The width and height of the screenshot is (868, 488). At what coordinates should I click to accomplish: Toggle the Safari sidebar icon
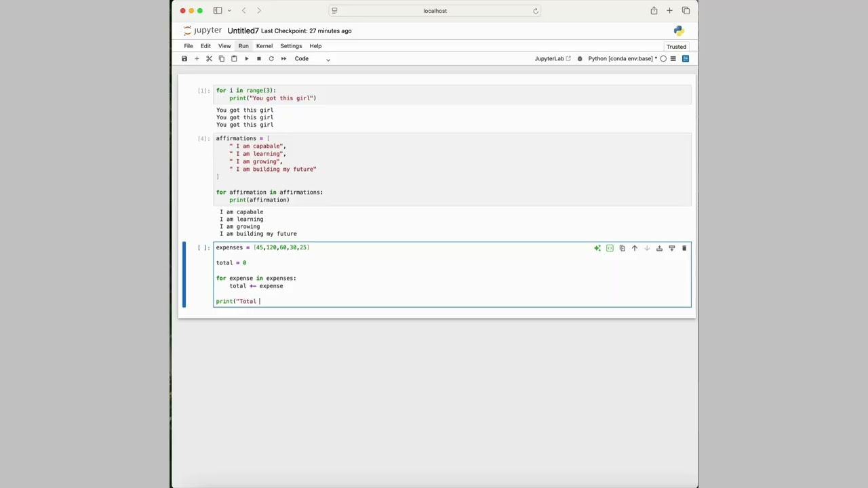(218, 11)
